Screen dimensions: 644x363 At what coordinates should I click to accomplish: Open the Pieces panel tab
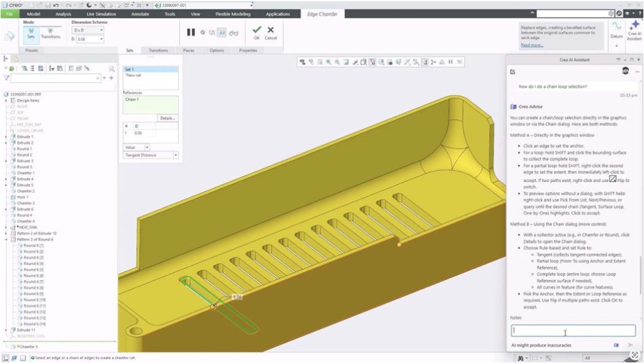point(188,51)
